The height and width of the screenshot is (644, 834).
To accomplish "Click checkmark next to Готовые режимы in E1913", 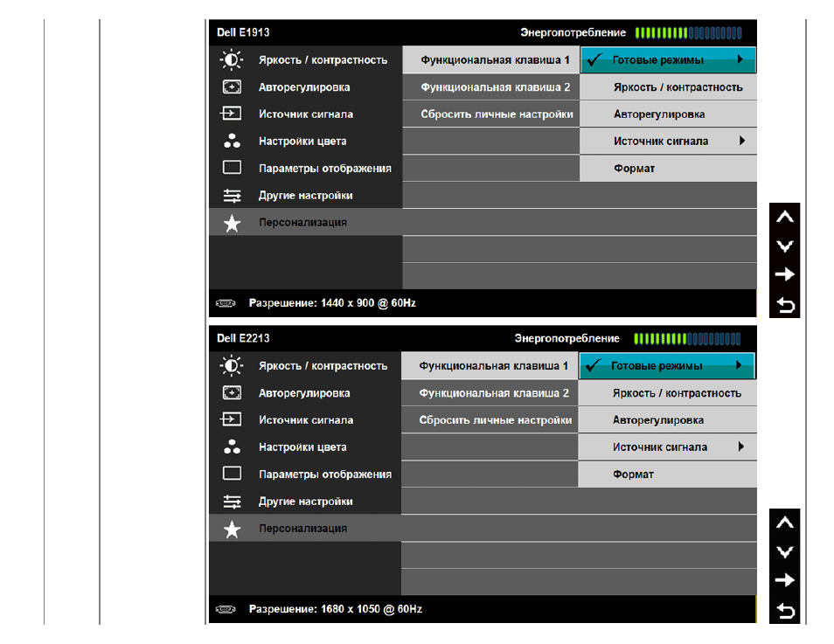I will [x=594, y=59].
